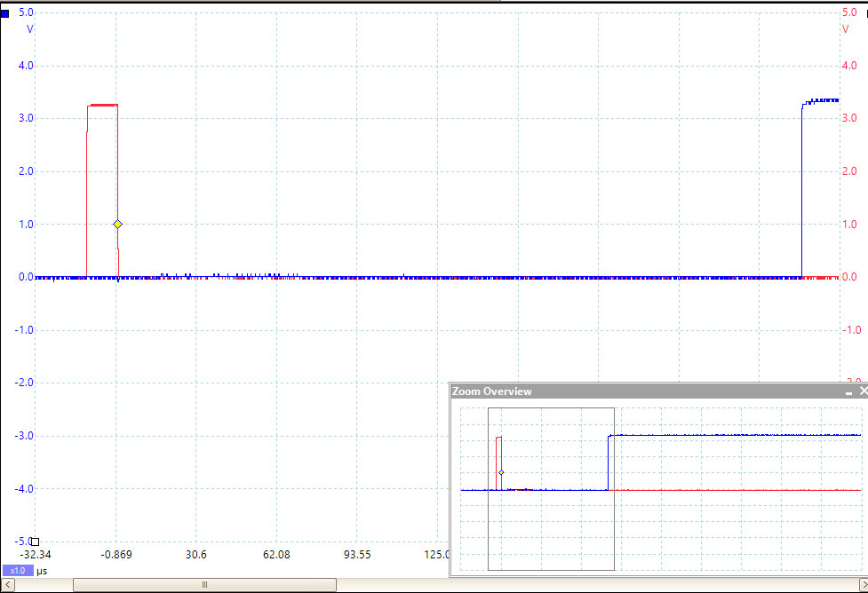Click the yellow diamond trigger marker

(x=117, y=225)
